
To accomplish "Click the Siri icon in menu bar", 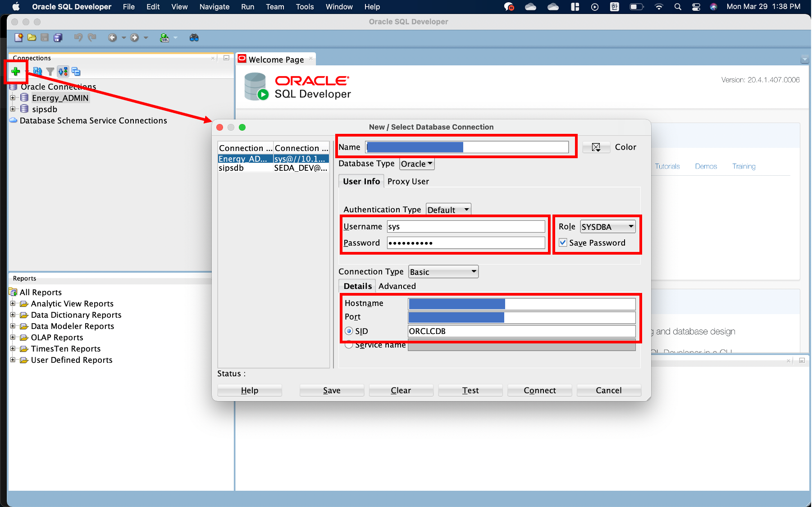I will (x=713, y=7).
